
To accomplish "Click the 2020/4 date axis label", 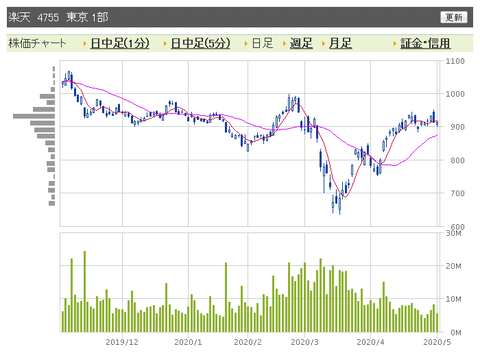I will tap(370, 342).
